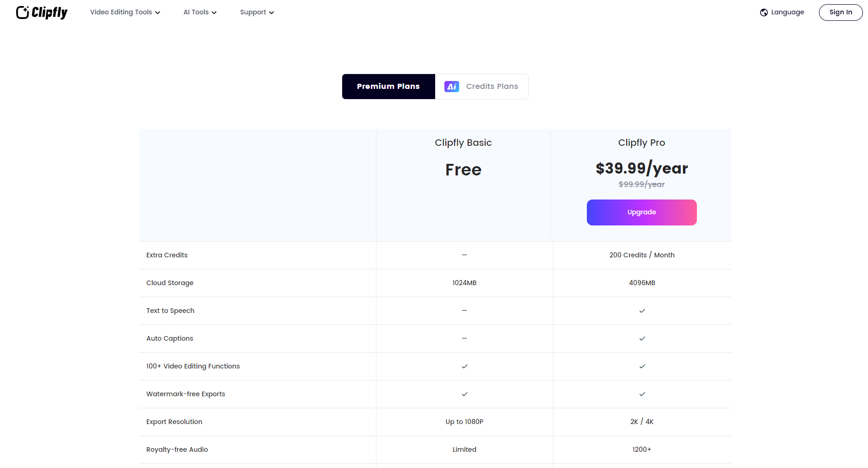Click the Text to Speech row label
The image size is (868, 468).
[170, 311]
